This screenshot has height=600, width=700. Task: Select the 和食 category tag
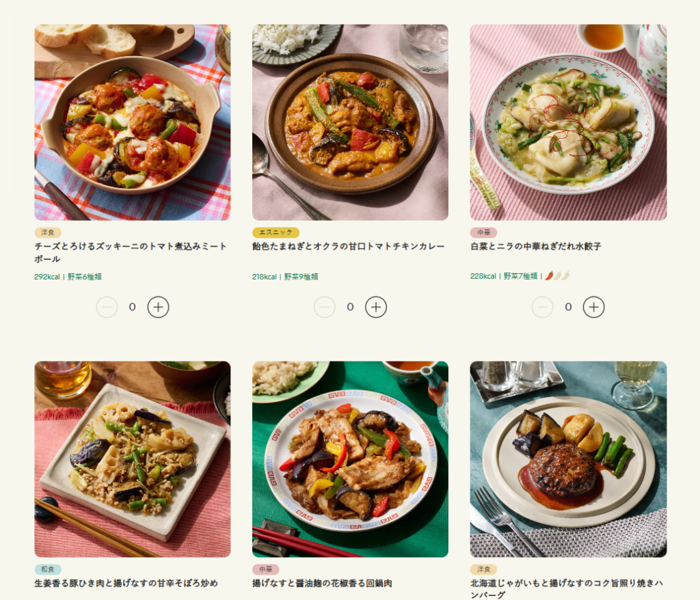(x=47, y=569)
